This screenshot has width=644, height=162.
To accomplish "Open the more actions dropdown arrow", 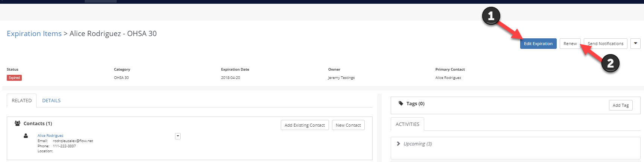I will (x=635, y=44).
